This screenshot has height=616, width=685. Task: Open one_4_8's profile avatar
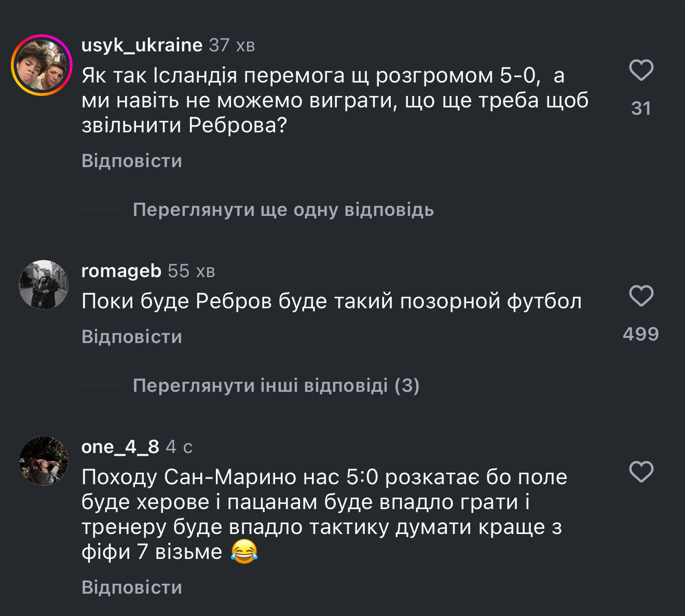click(44, 461)
